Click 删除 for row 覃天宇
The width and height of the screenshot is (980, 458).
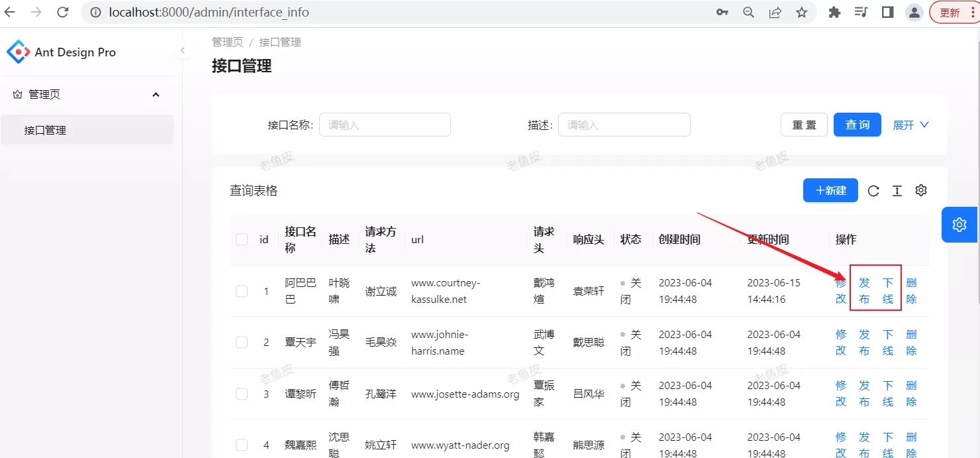[912, 342]
